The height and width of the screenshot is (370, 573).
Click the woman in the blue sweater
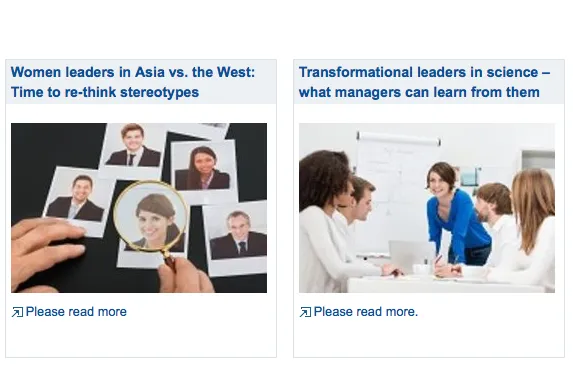tap(457, 214)
